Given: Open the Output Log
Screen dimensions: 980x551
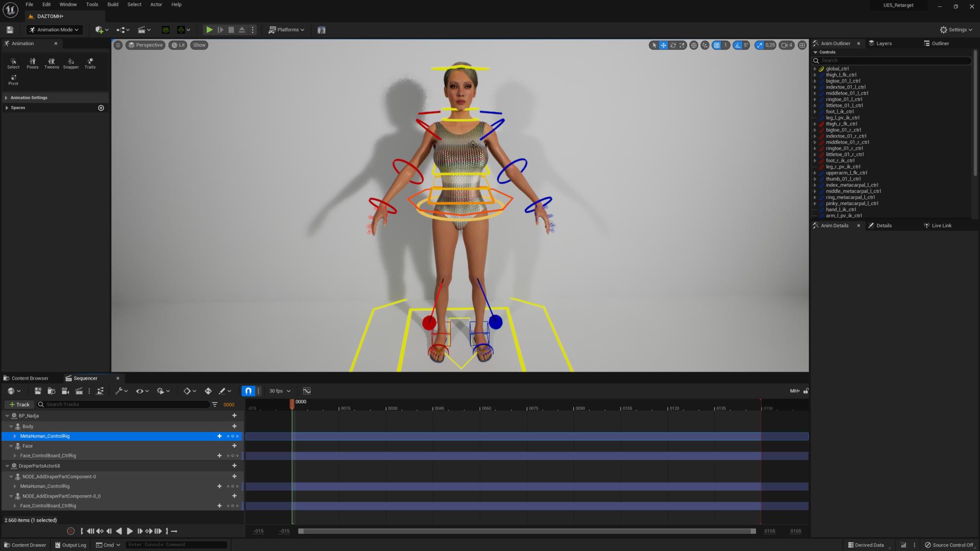Looking at the screenshot, I should tap(71, 545).
